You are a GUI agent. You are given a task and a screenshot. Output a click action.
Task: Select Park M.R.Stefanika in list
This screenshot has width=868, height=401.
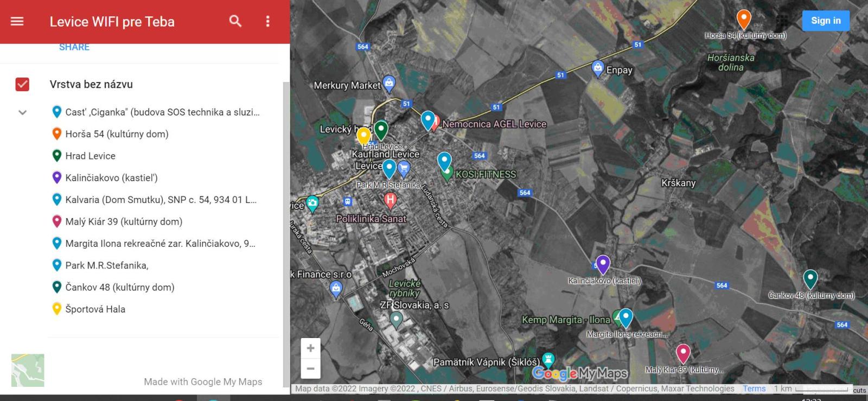click(x=100, y=265)
